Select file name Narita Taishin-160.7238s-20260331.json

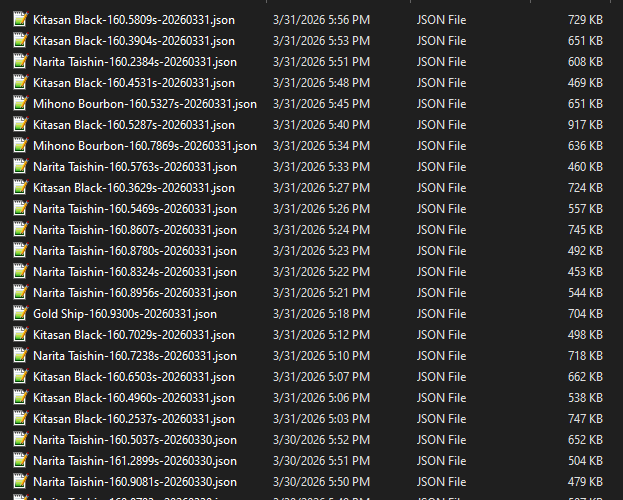coord(135,356)
